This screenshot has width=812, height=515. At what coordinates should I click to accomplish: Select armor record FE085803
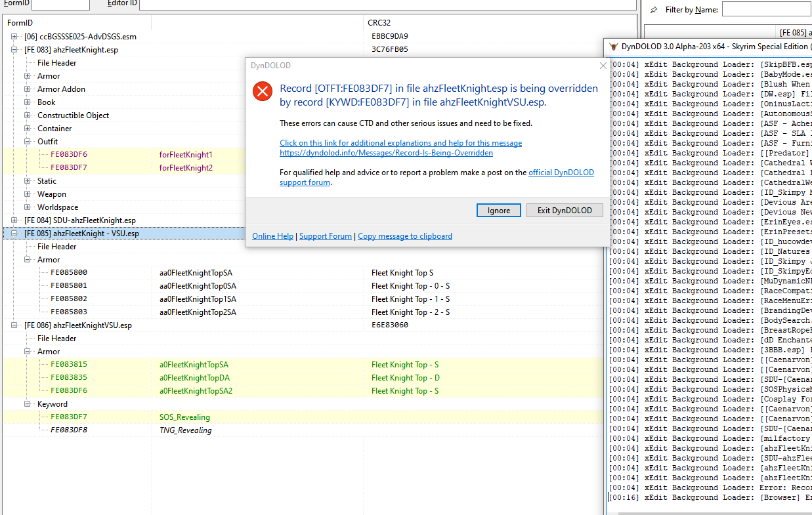pyautogui.click(x=69, y=312)
